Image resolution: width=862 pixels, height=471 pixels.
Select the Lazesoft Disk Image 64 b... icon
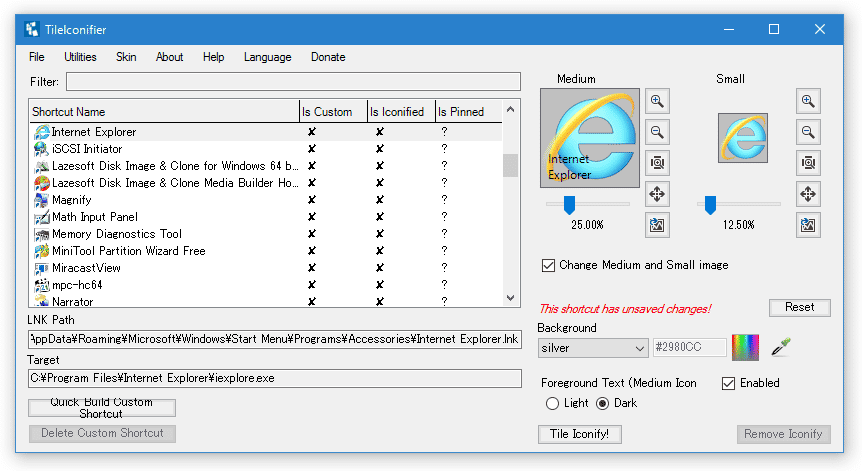(x=41, y=166)
